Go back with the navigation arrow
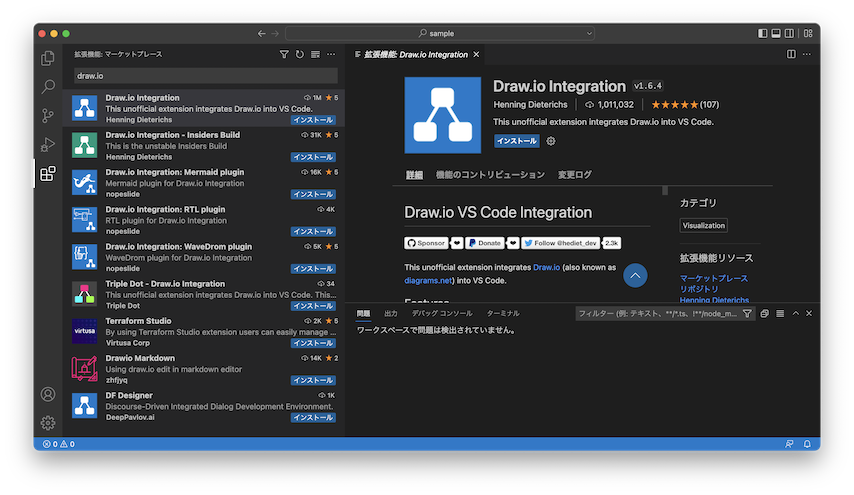 pos(261,34)
